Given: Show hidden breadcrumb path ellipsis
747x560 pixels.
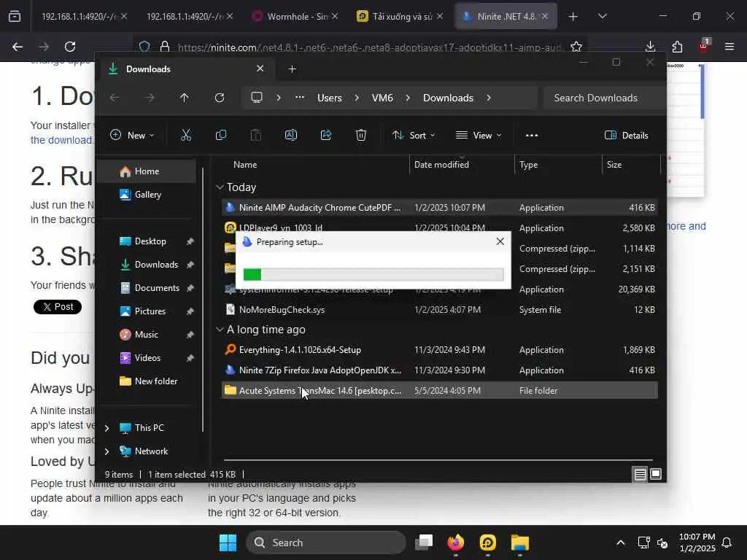Looking at the screenshot, I should tap(300, 98).
